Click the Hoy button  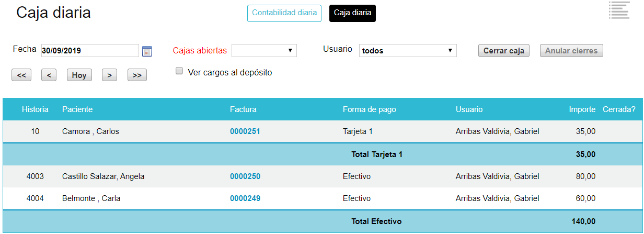pyautogui.click(x=79, y=75)
